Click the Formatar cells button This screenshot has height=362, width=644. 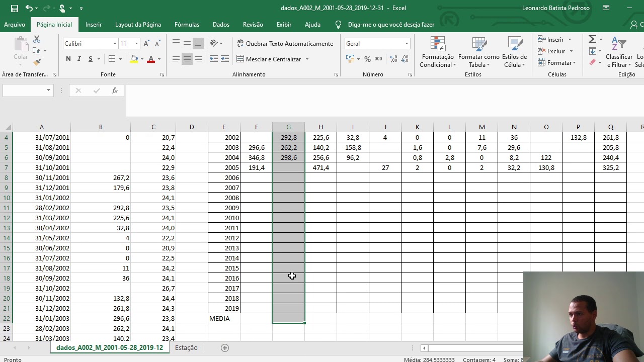(x=556, y=63)
